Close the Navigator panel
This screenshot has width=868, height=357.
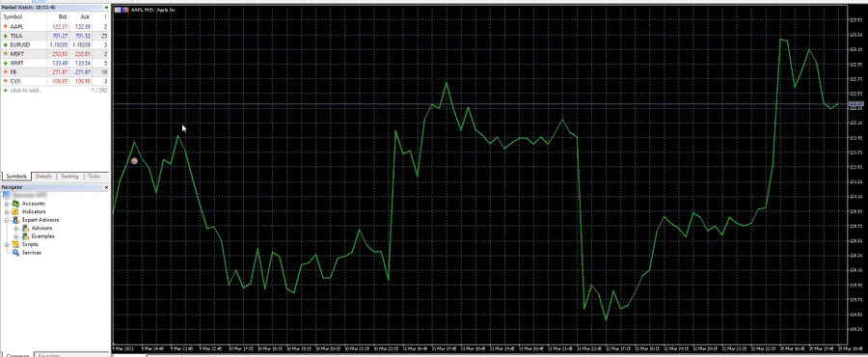point(106,187)
